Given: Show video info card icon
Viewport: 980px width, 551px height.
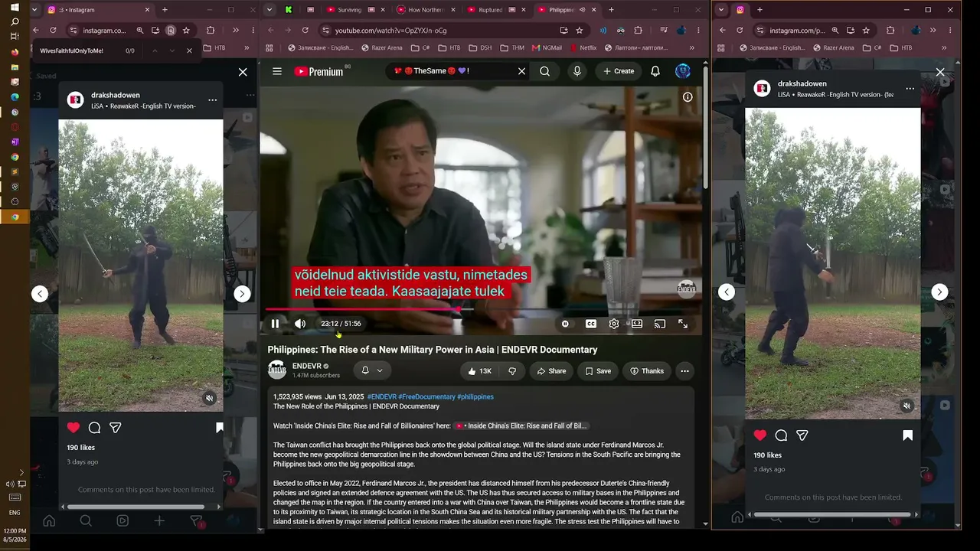Looking at the screenshot, I should [688, 97].
